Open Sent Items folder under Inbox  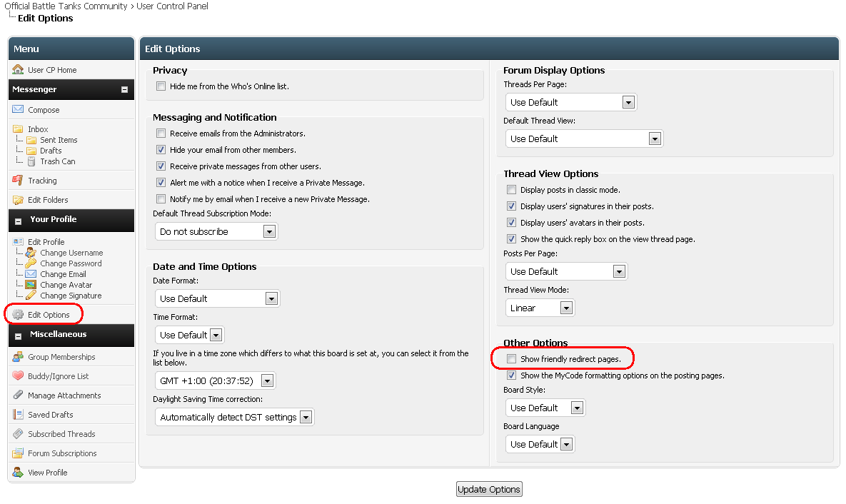tap(59, 140)
